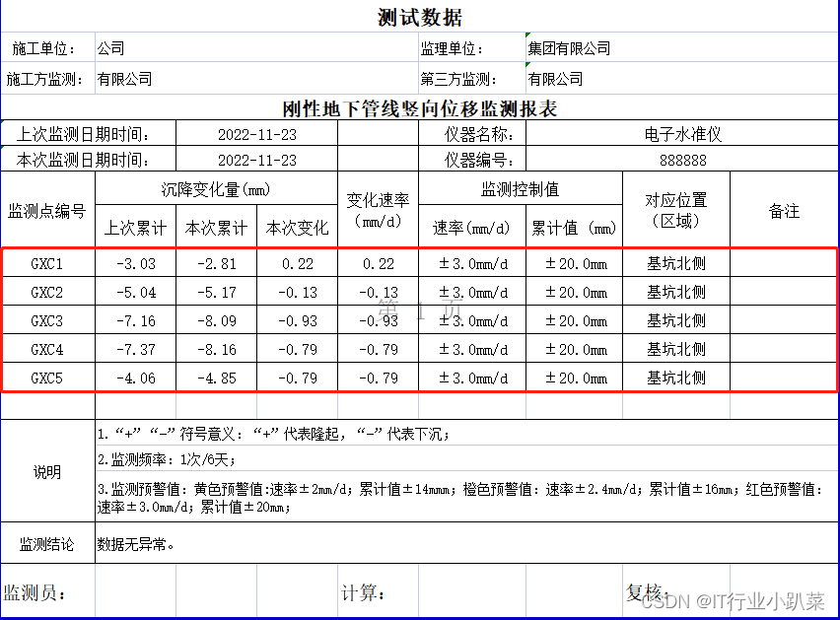Select the title cell '测试数据'

419,17
